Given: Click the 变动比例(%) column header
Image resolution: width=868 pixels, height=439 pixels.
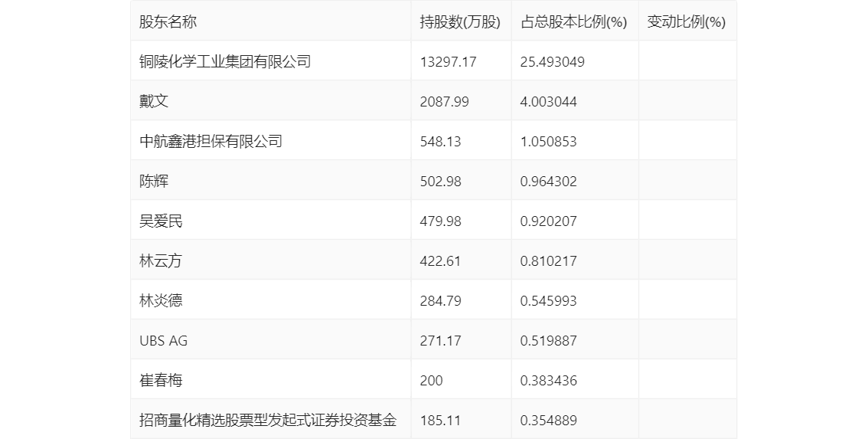Looking at the screenshot, I should (687, 21).
